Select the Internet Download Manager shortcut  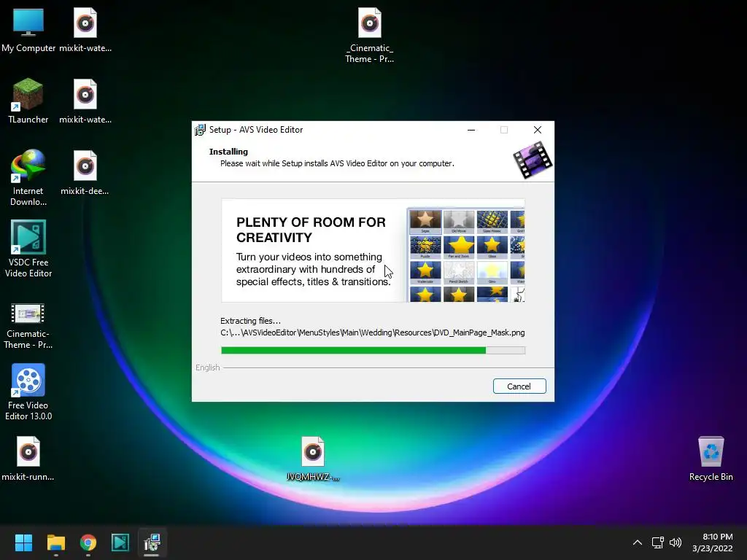tap(28, 178)
